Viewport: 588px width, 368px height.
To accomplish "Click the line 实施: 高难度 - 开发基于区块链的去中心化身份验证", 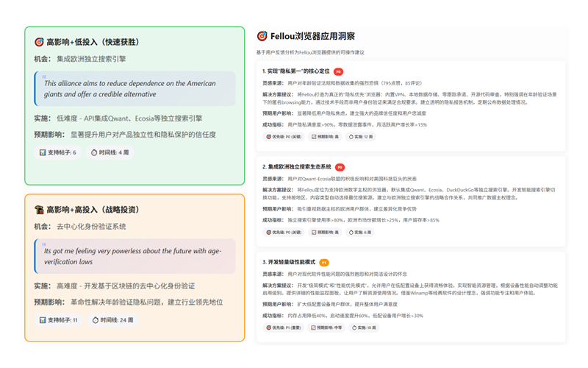I will (x=115, y=286).
